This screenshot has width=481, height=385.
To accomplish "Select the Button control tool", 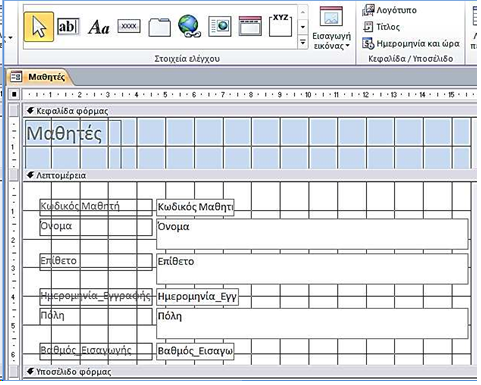I will (x=129, y=26).
